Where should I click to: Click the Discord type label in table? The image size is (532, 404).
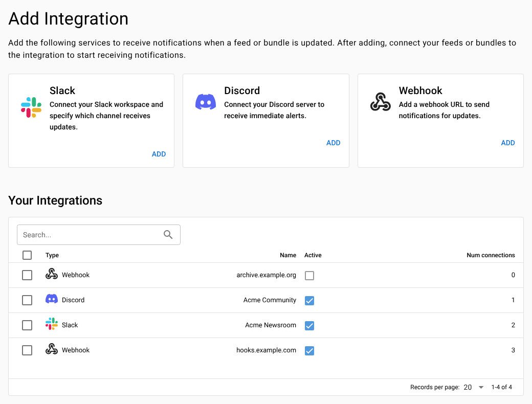[x=73, y=300]
